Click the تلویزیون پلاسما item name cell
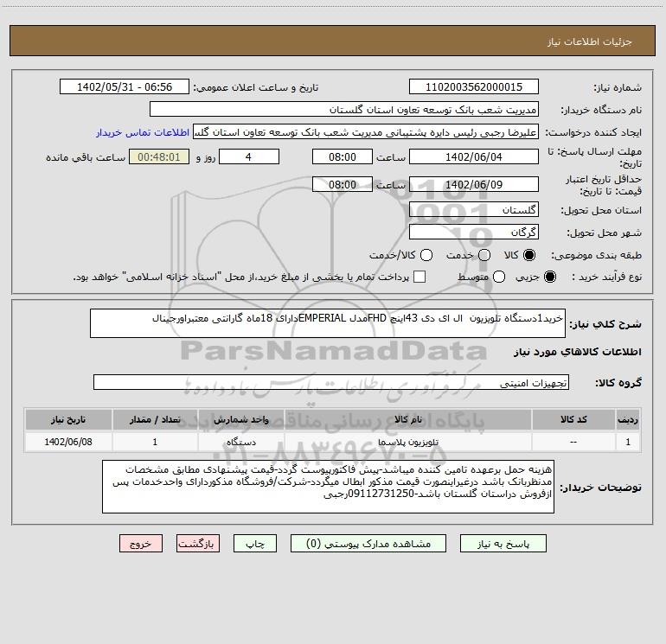The height and width of the screenshot is (644, 666). tap(407, 442)
